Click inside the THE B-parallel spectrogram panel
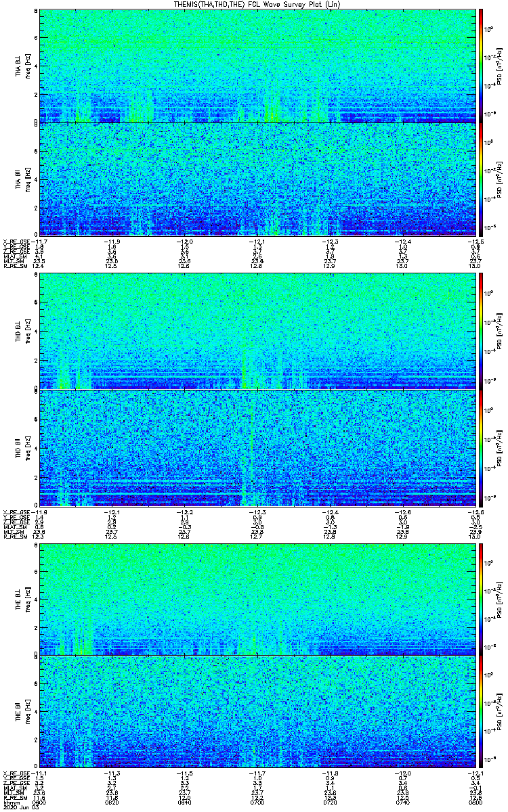 tap(257, 711)
